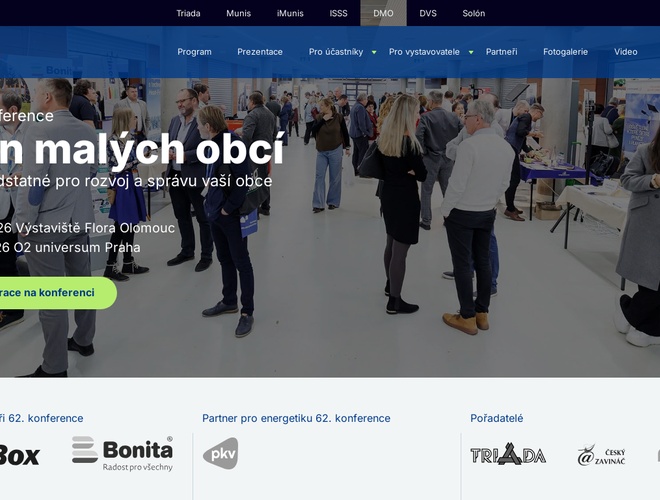Image resolution: width=660 pixels, height=500 pixels.
Task: Open the DVS site link
Action: pyautogui.click(x=428, y=13)
